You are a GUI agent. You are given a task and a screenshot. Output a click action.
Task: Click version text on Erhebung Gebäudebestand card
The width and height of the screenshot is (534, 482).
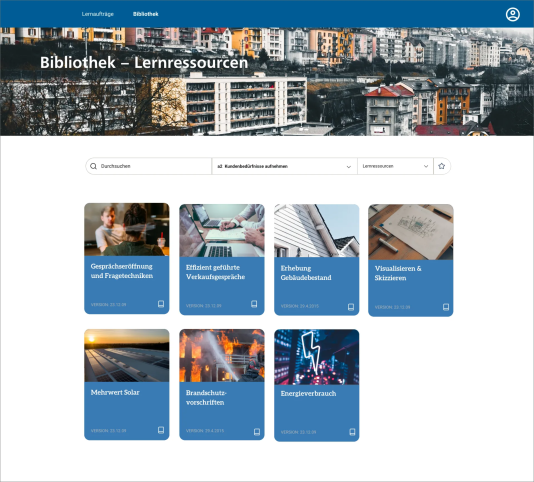(x=300, y=306)
